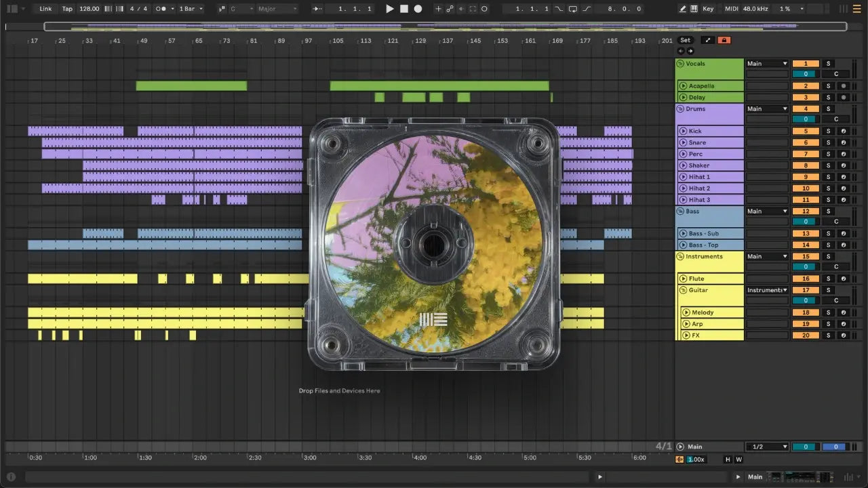This screenshot has height=488, width=868.
Task: Solo the Hihat 1 track
Action: coord(828,177)
